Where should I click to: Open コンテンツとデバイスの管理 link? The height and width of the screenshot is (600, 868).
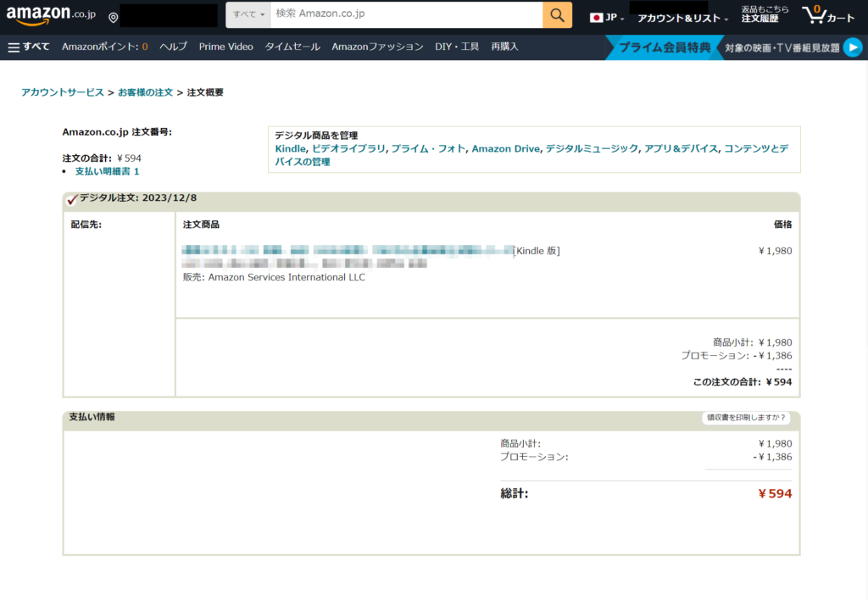(531, 156)
